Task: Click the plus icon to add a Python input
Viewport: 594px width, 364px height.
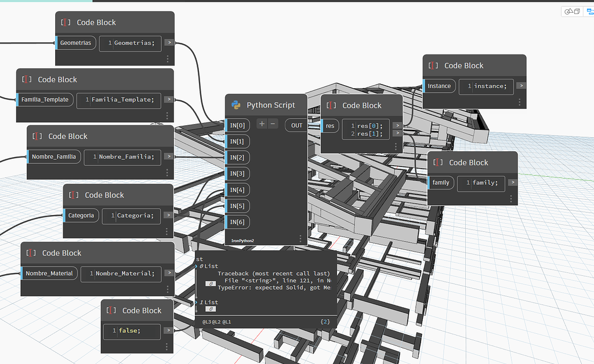Action: (x=260, y=123)
